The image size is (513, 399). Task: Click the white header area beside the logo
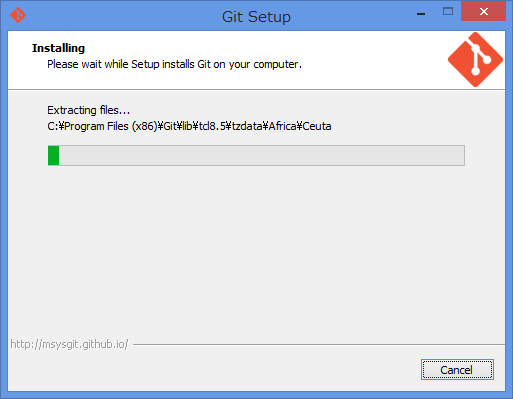pos(373,60)
